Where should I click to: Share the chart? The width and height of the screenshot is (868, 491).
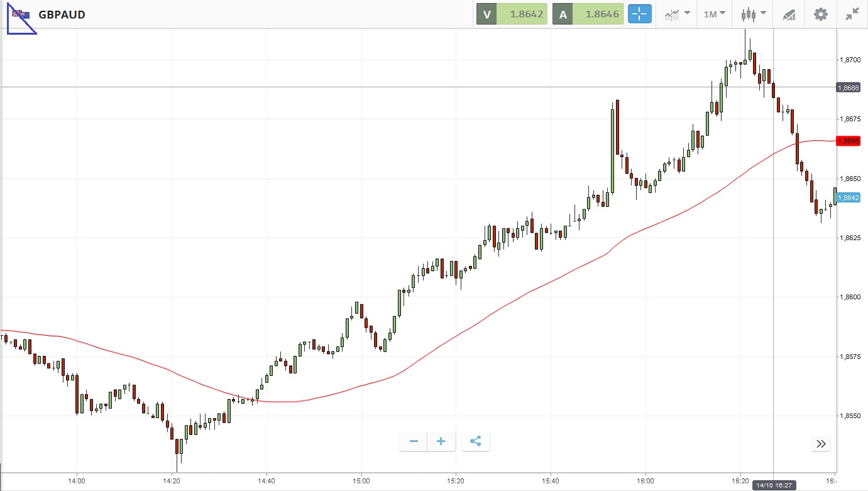(x=476, y=441)
